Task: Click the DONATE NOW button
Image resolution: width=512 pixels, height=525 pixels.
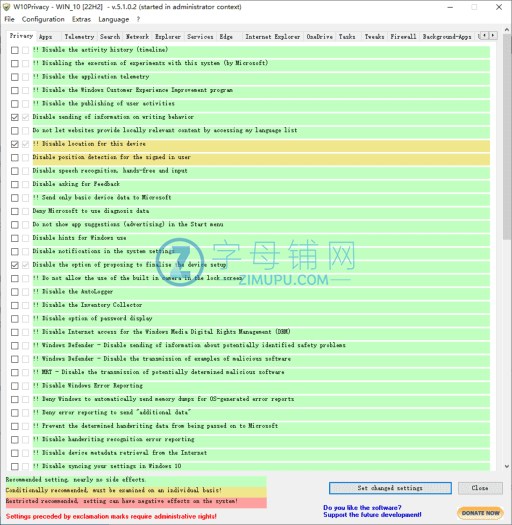Action: click(480, 513)
